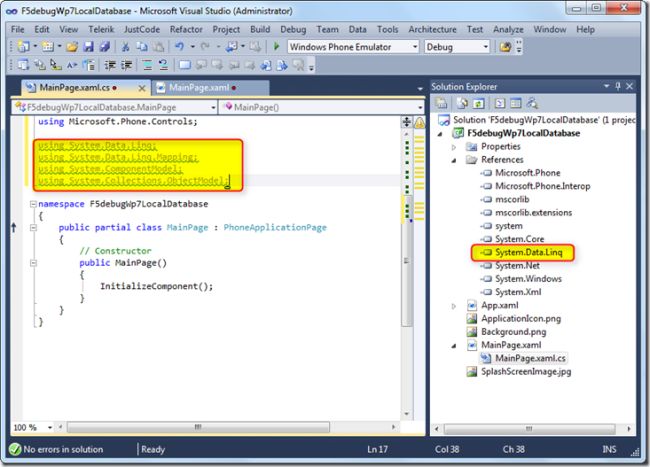Start debugging with the green play icon
The height and width of the screenshot is (467, 650).
(x=276, y=46)
